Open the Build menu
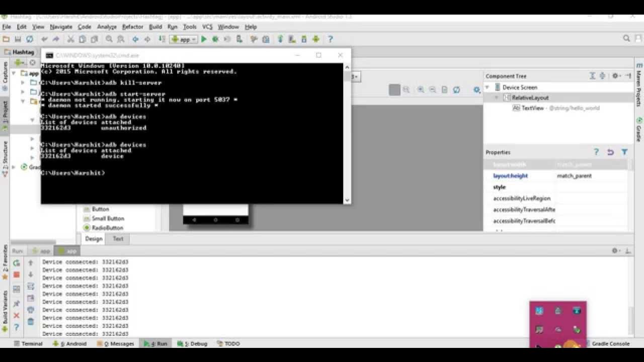Screen dimensions: 644x362 point(155,27)
